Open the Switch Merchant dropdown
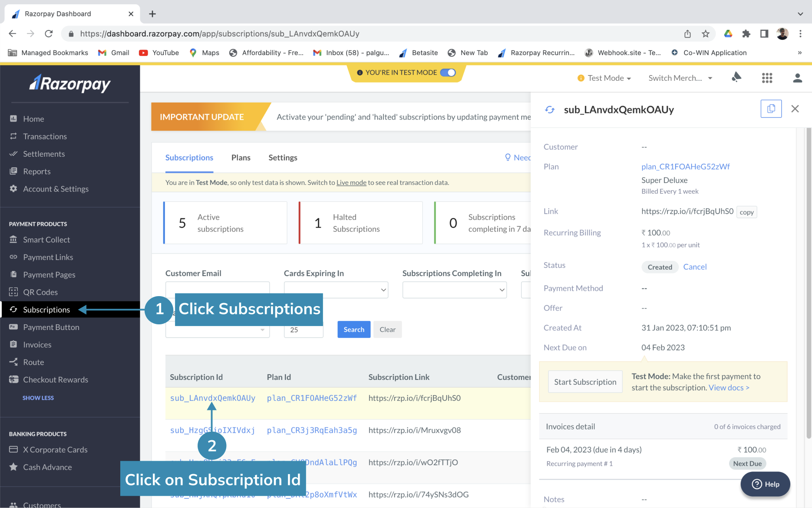Screen dimensions: 812x508 (x=680, y=78)
